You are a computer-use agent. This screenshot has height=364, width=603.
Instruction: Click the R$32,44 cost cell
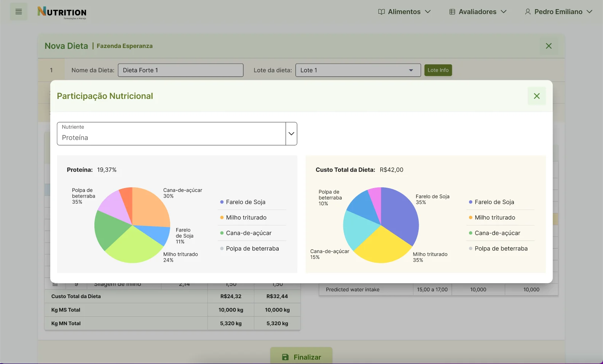(277, 296)
